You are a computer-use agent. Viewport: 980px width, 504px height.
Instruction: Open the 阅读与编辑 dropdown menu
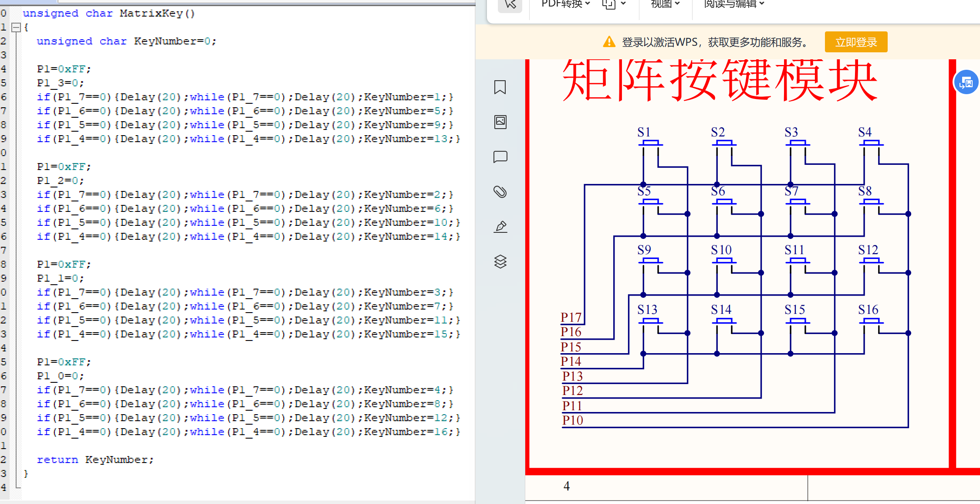pyautogui.click(x=734, y=4)
